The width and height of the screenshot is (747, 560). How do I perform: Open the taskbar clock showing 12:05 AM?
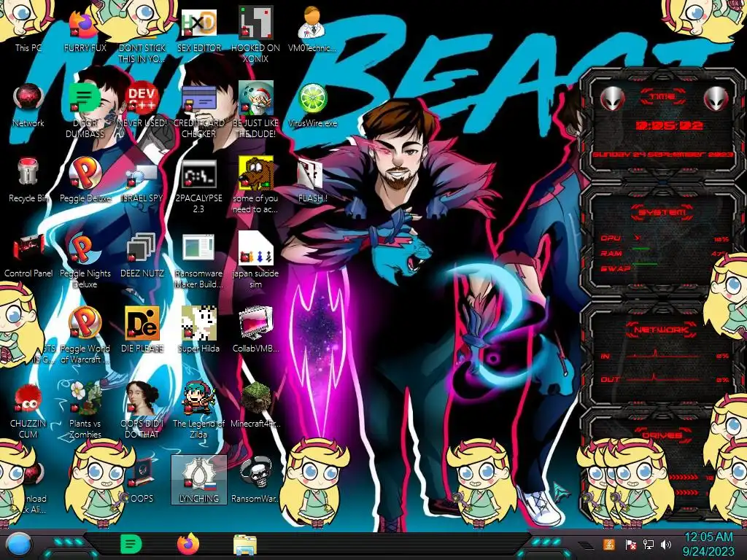click(x=708, y=544)
